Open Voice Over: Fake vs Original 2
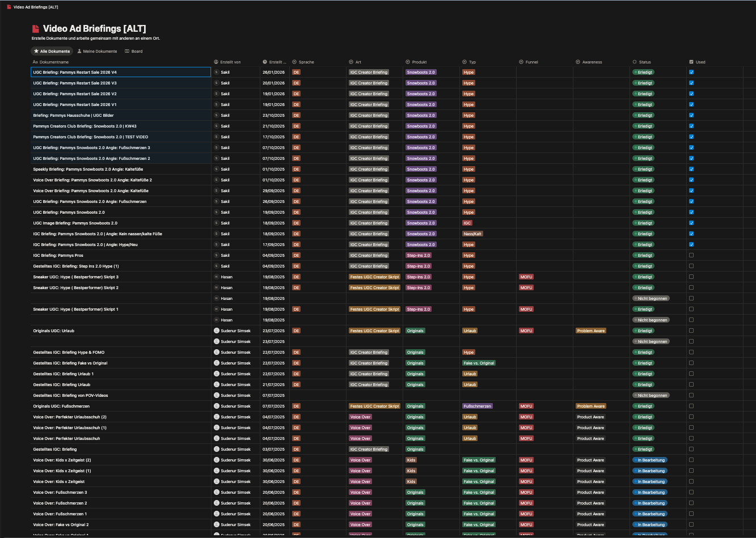The height and width of the screenshot is (538, 756). click(x=61, y=524)
